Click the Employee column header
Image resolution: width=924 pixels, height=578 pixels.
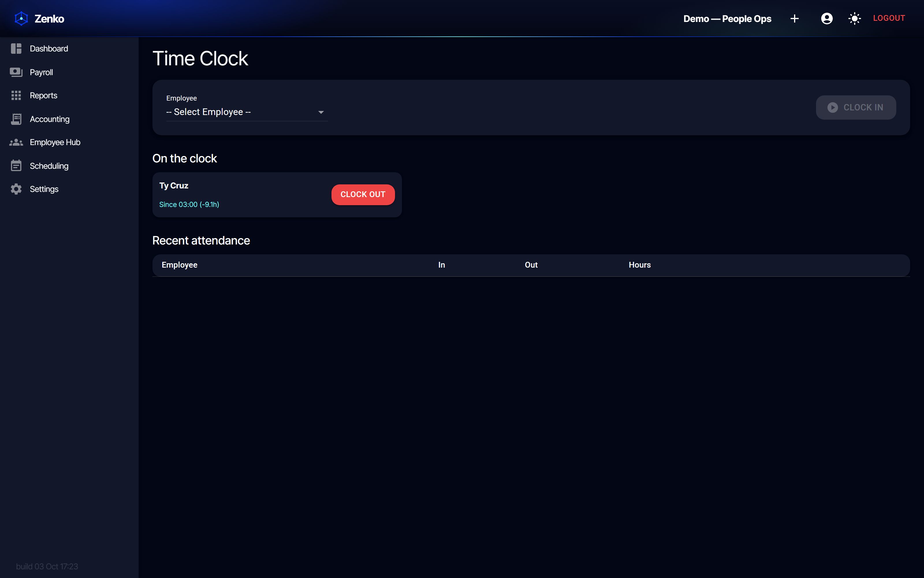[179, 265]
